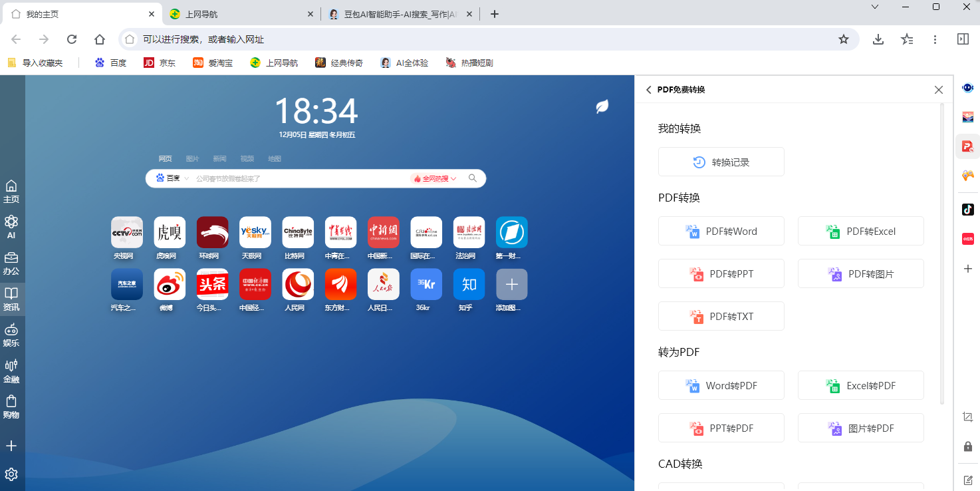Open the 央视网 CCTV tile

127,232
